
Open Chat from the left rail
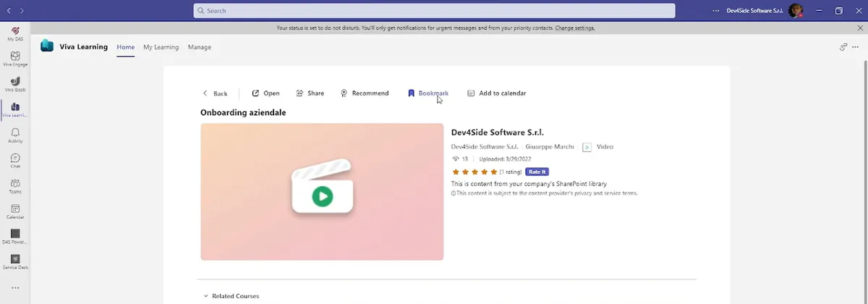click(15, 161)
